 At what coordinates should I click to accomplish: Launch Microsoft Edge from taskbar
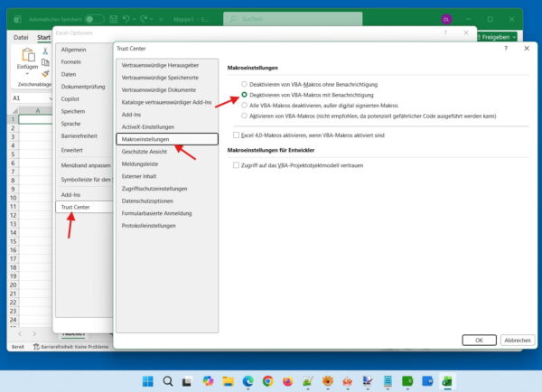click(x=248, y=381)
